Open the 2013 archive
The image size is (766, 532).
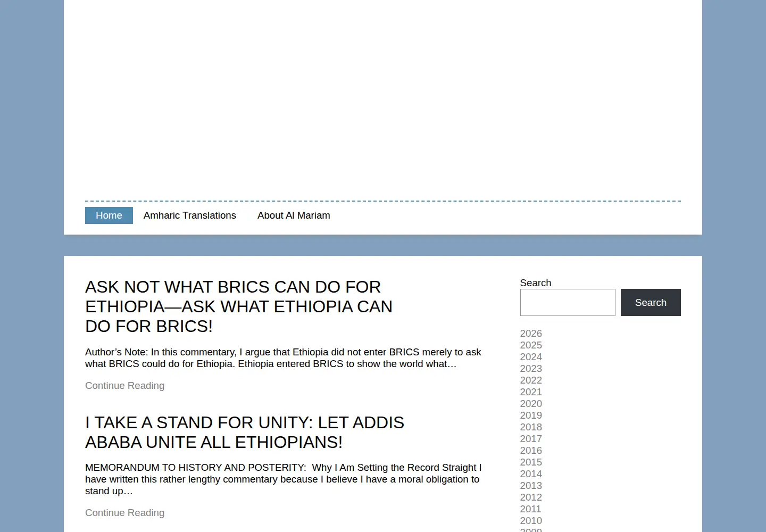(x=531, y=486)
